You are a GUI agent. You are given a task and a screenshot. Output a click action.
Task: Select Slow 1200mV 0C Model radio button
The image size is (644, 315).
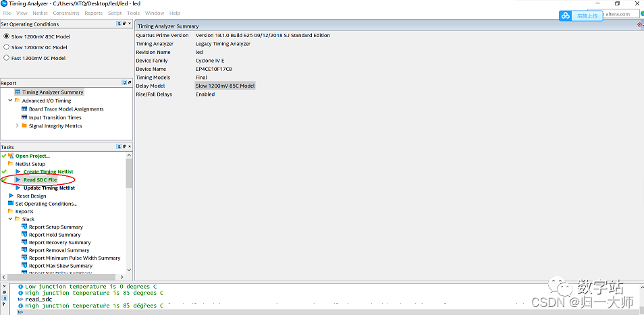pyautogui.click(x=6, y=47)
